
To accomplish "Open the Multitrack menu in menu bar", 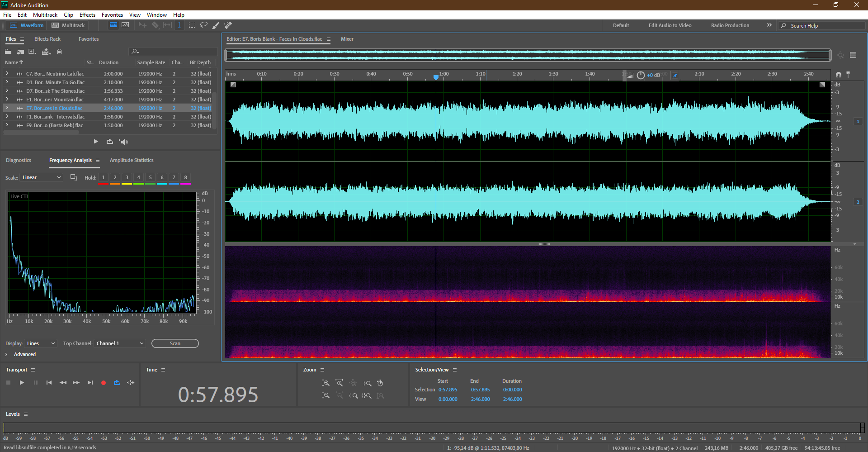I will 45,15.
